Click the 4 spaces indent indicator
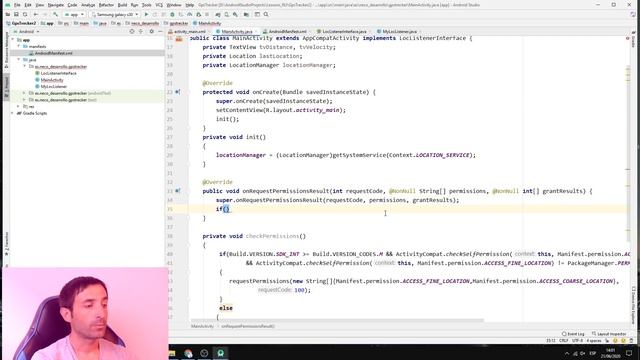 coord(594,340)
